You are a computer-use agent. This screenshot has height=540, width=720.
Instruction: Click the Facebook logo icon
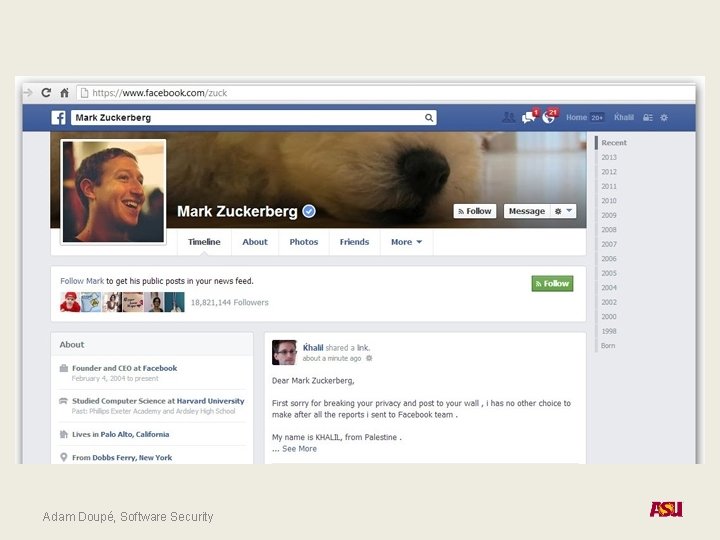tap(58, 118)
